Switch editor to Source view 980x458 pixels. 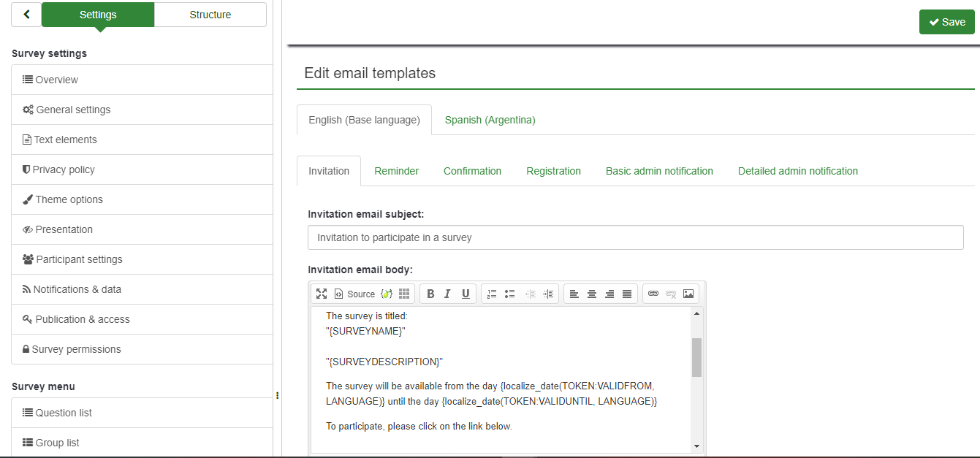(354, 294)
